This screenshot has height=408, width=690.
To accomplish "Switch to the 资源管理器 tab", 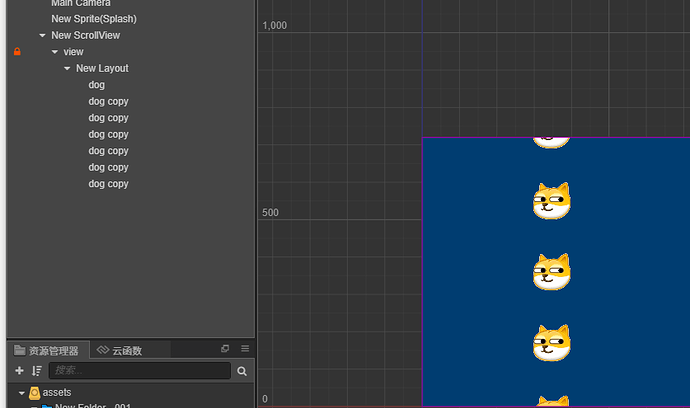I will point(47,350).
